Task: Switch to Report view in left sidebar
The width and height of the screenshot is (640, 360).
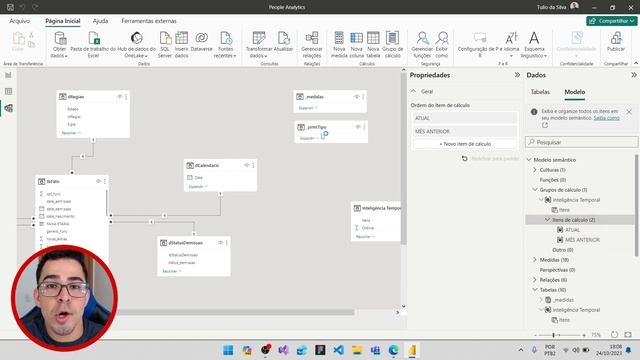Action: 9,75
